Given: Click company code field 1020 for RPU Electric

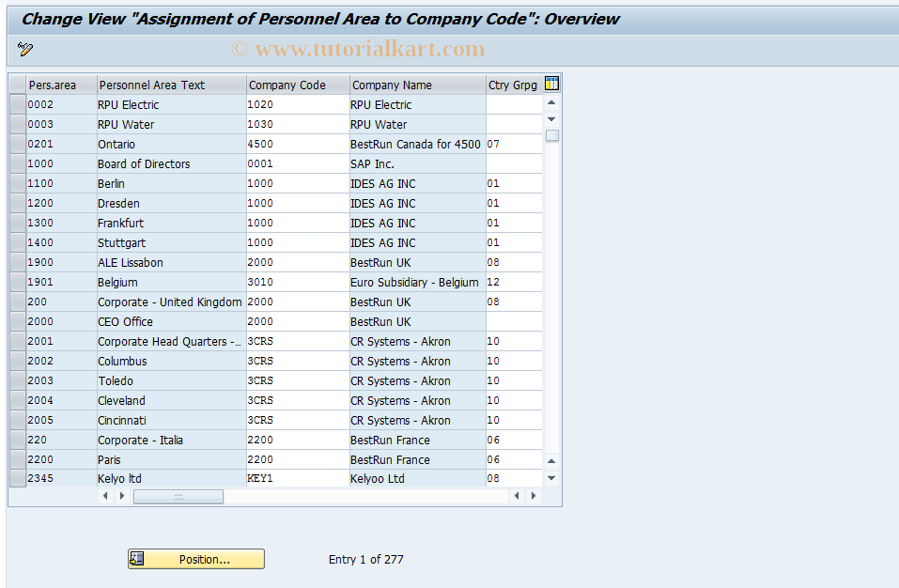Looking at the screenshot, I should pyautogui.click(x=298, y=104).
